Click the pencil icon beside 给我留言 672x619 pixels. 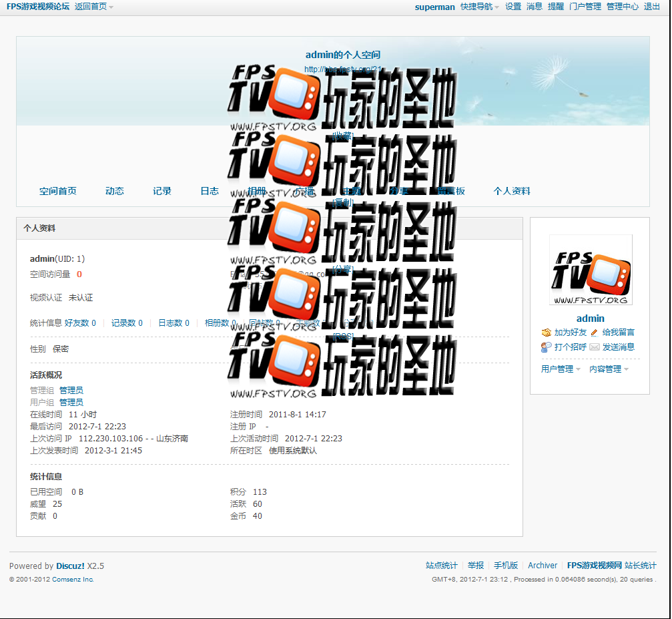click(594, 333)
